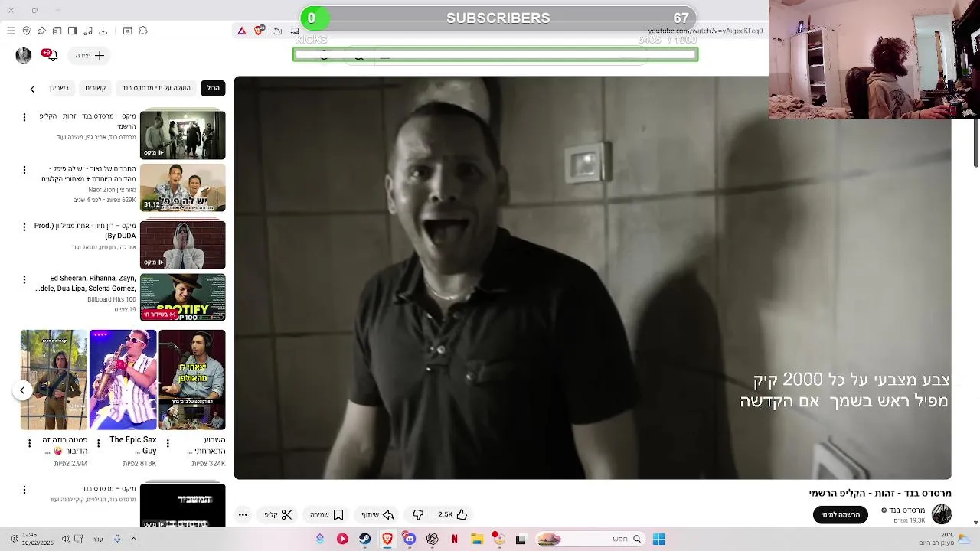Open your YouTube account avatar

(24, 55)
